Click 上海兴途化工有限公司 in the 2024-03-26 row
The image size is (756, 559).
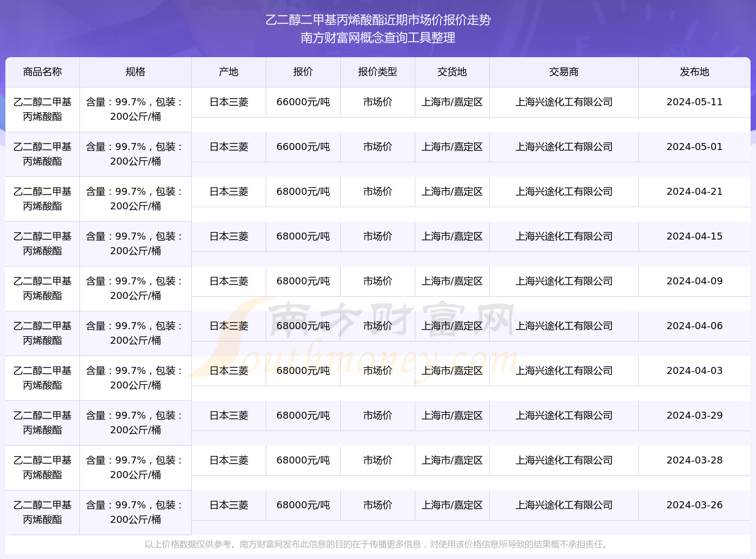[564, 505]
